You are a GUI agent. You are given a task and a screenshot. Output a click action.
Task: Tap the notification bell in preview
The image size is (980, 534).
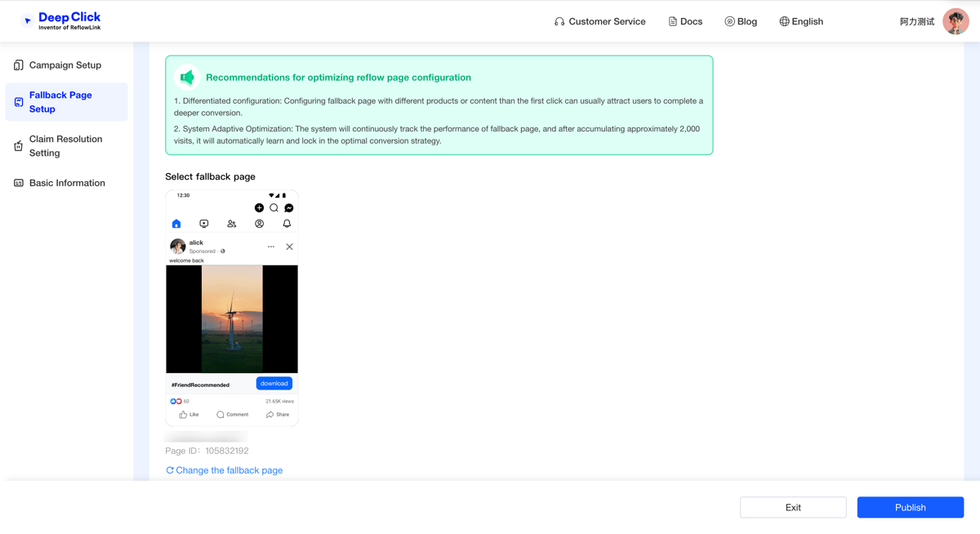287,224
